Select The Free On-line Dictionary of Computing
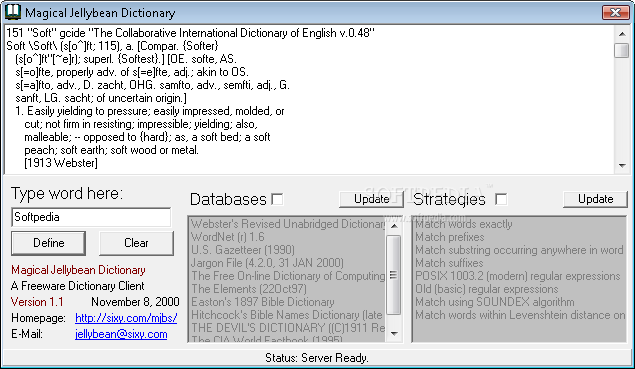This screenshot has height=369, width=635. pos(287,276)
